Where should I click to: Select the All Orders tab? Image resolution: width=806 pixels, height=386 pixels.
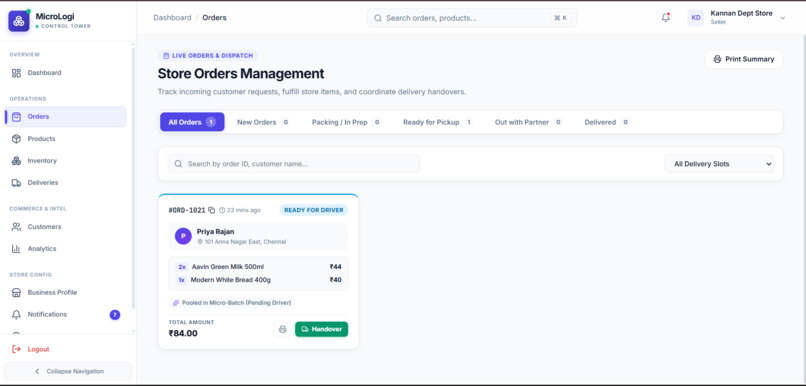192,122
